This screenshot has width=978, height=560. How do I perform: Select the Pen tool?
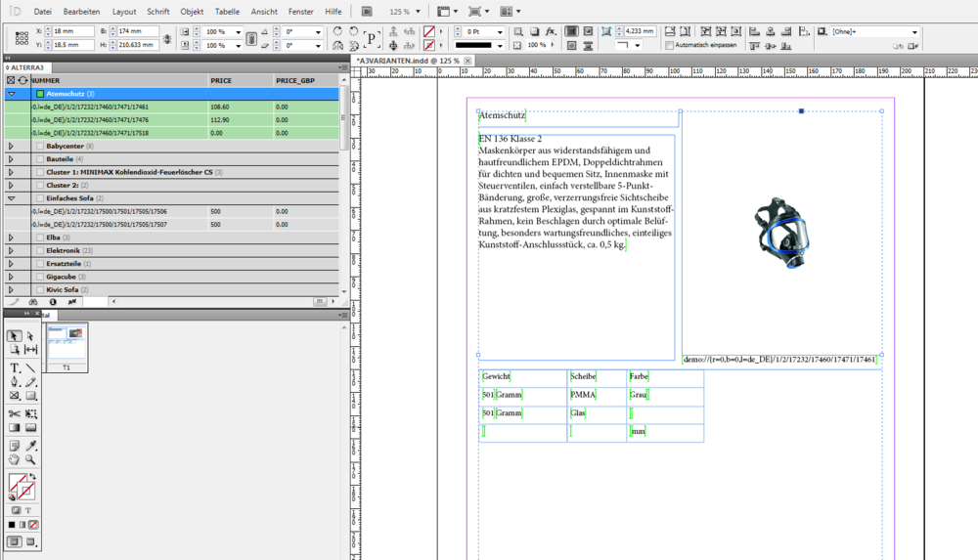[15, 382]
